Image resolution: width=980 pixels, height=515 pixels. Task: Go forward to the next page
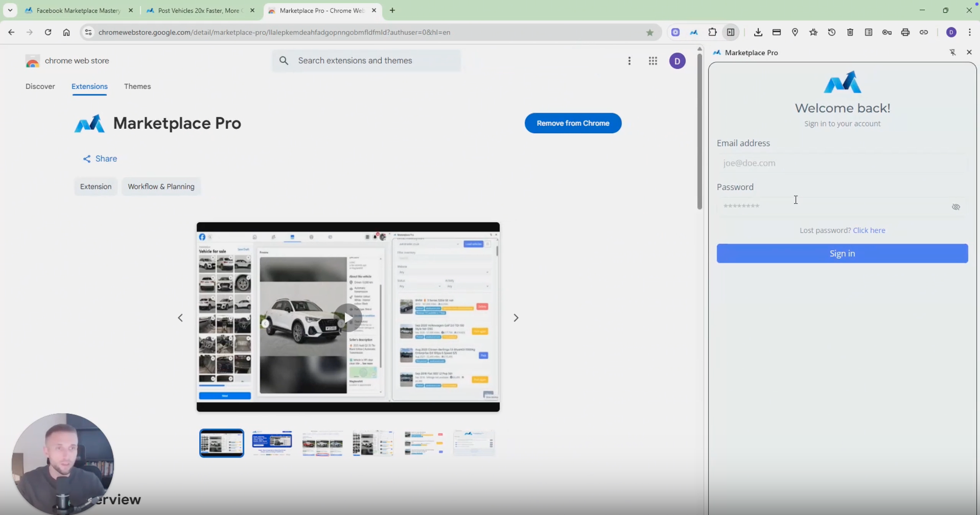[x=30, y=32]
